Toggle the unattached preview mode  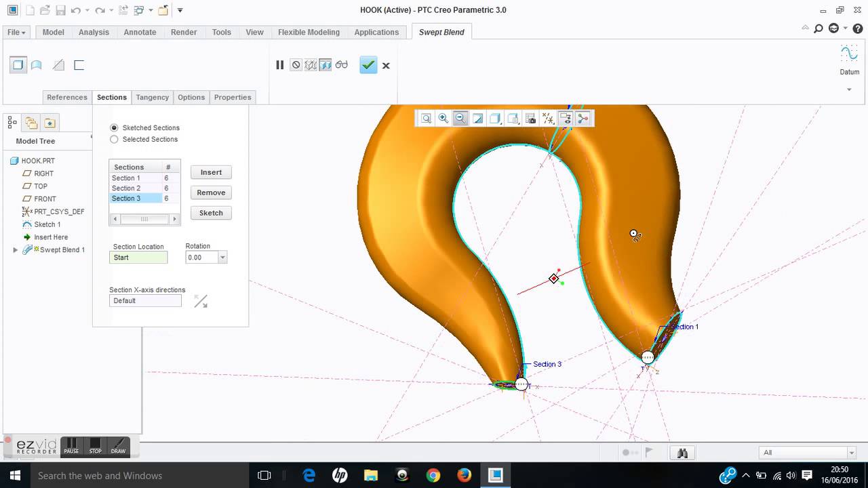[311, 65]
